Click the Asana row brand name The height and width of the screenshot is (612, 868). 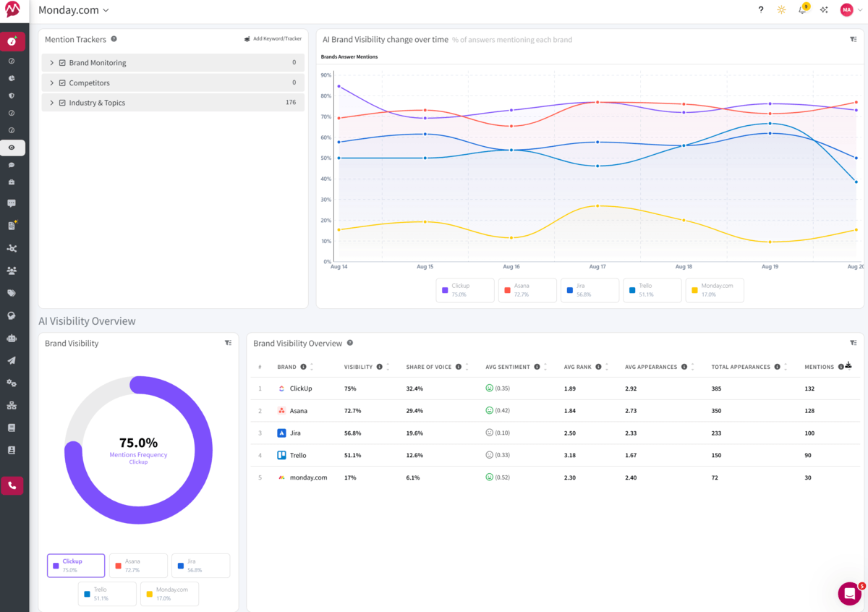click(298, 411)
